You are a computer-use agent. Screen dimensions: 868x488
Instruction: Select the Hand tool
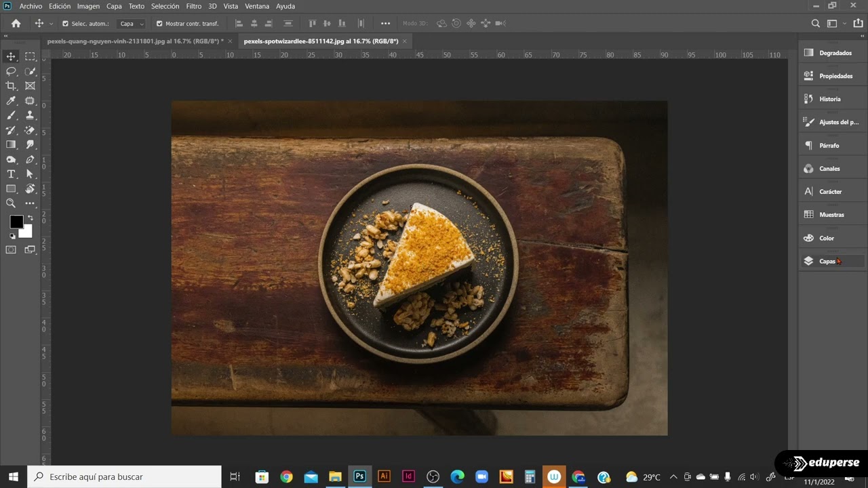(x=30, y=189)
